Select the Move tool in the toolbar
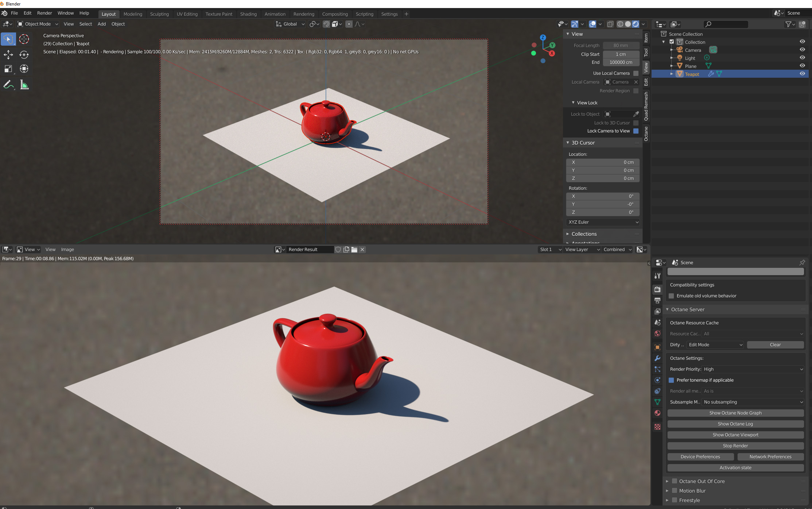Viewport: 812px width, 509px height. tap(8, 55)
